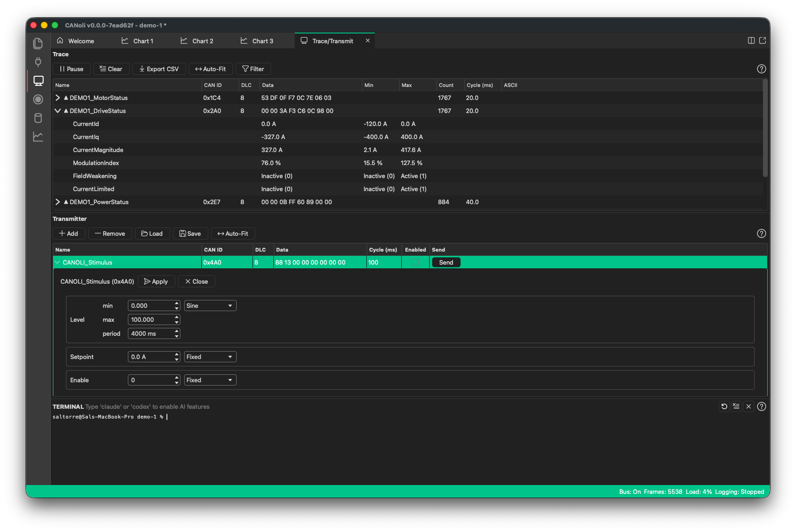Image resolution: width=796 pixels, height=532 pixels.
Task: Pause the trace
Action: click(72, 69)
